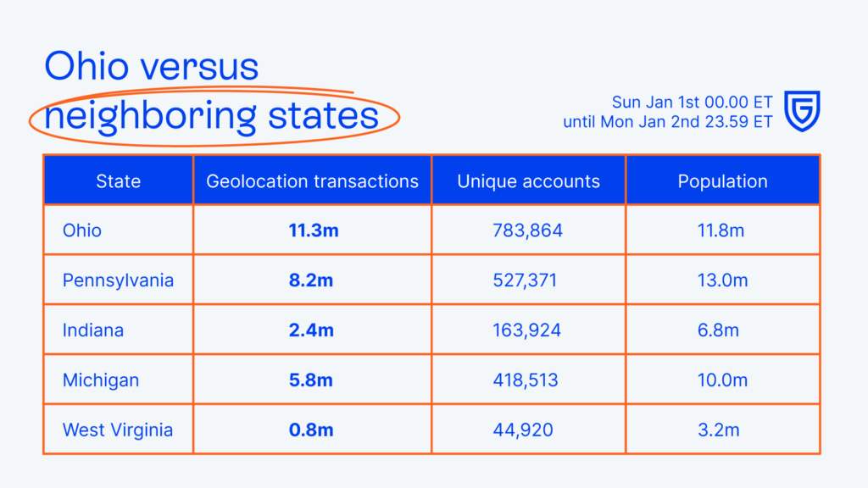
Task: Click the circled "neighboring states" heading
Action: click(212, 116)
